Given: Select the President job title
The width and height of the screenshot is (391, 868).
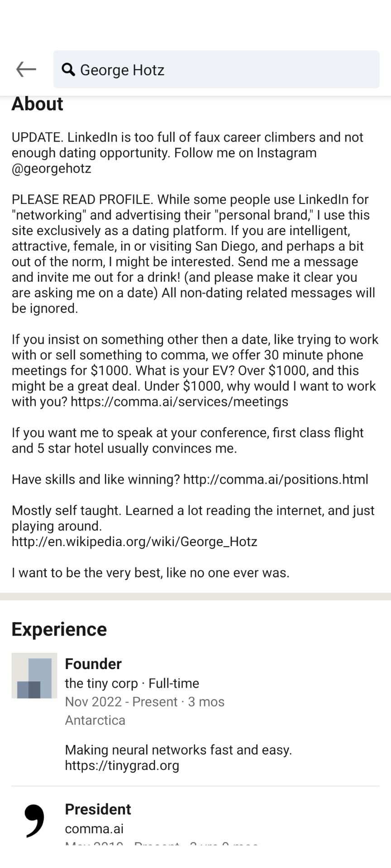Looking at the screenshot, I should click(98, 809).
